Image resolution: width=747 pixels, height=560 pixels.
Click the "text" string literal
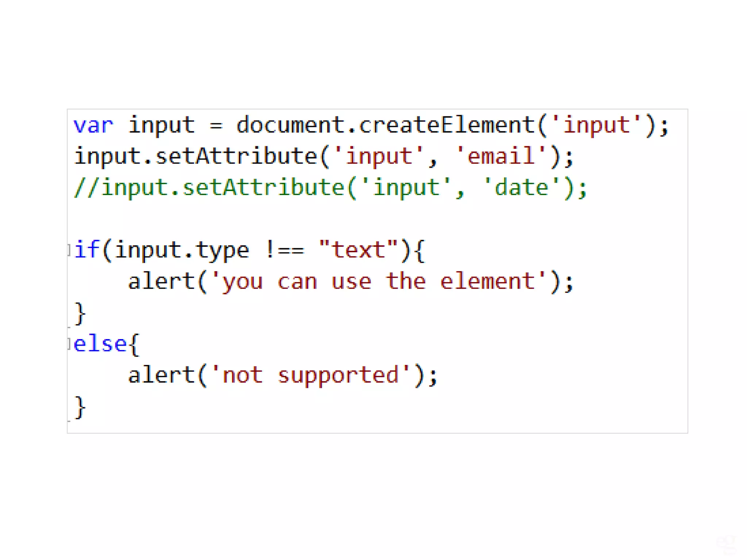[x=358, y=250]
